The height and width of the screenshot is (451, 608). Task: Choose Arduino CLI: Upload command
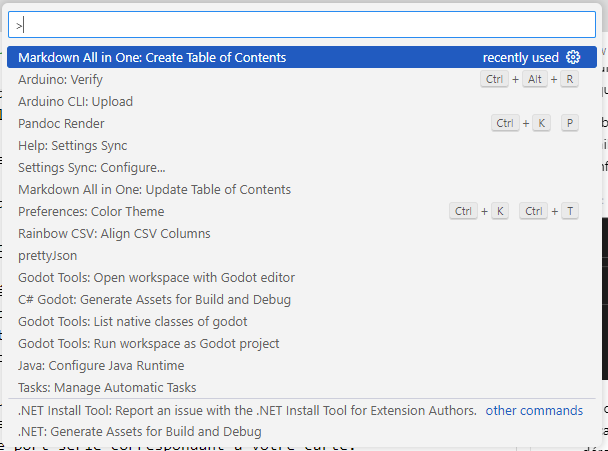click(75, 102)
